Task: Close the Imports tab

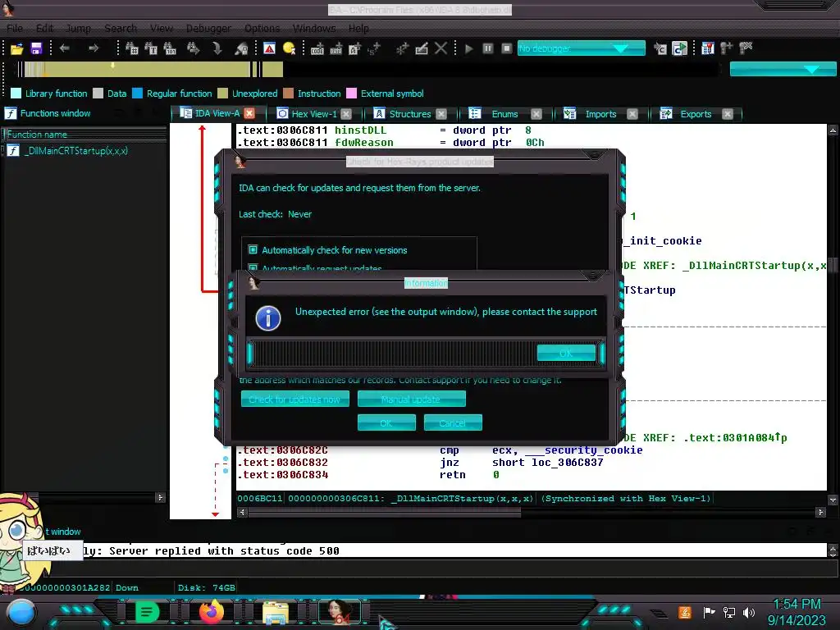Action: coord(632,114)
